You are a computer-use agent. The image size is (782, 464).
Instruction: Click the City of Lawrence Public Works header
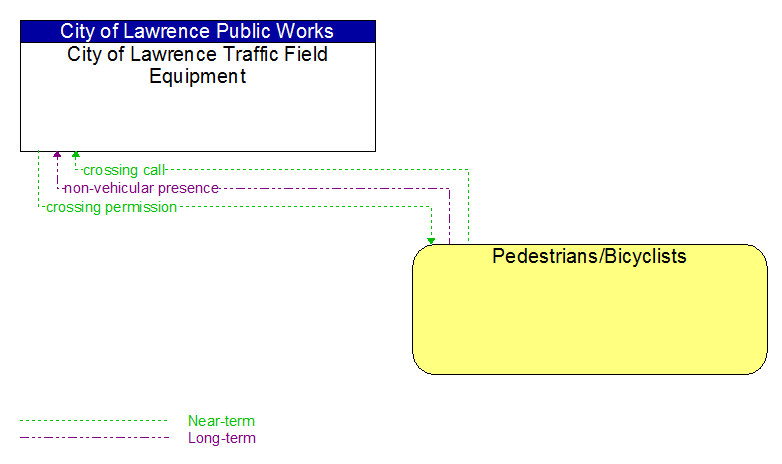[197, 31]
